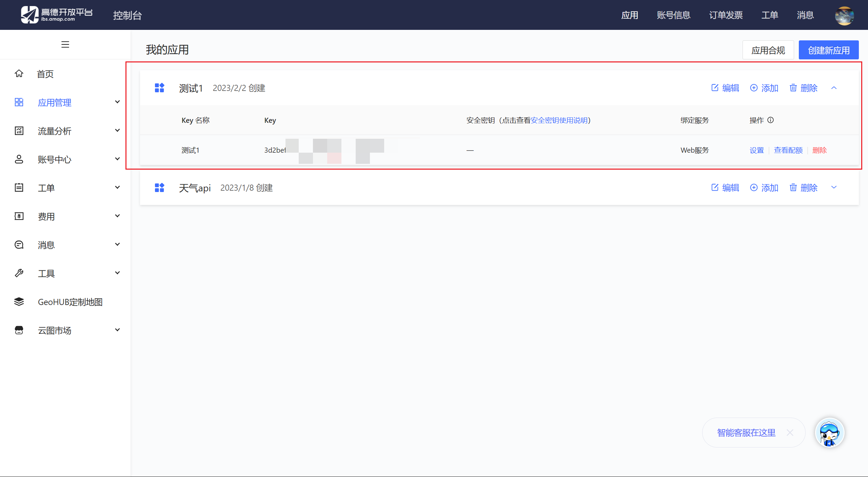
Task: Click the hamburger menu collapse icon
Action: [x=65, y=44]
